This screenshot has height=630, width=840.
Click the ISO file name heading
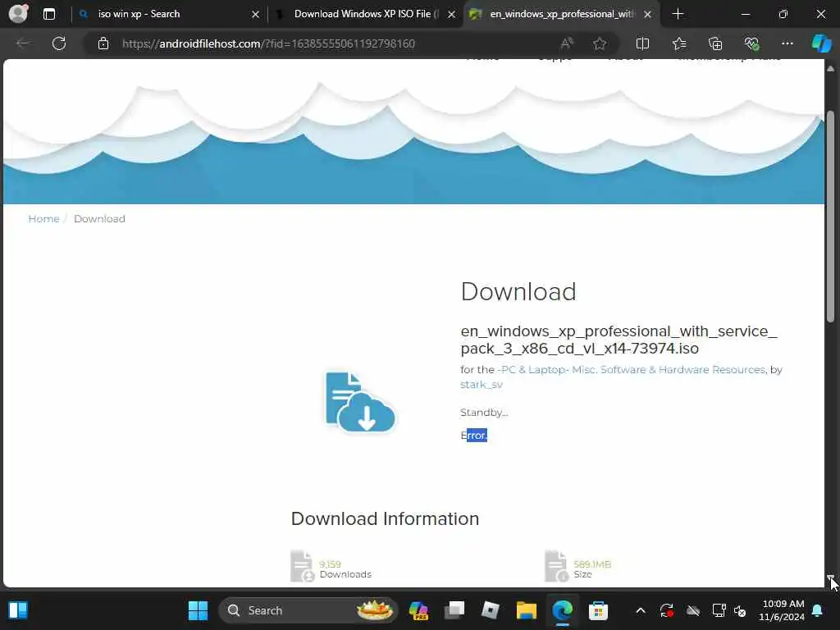[x=619, y=340]
